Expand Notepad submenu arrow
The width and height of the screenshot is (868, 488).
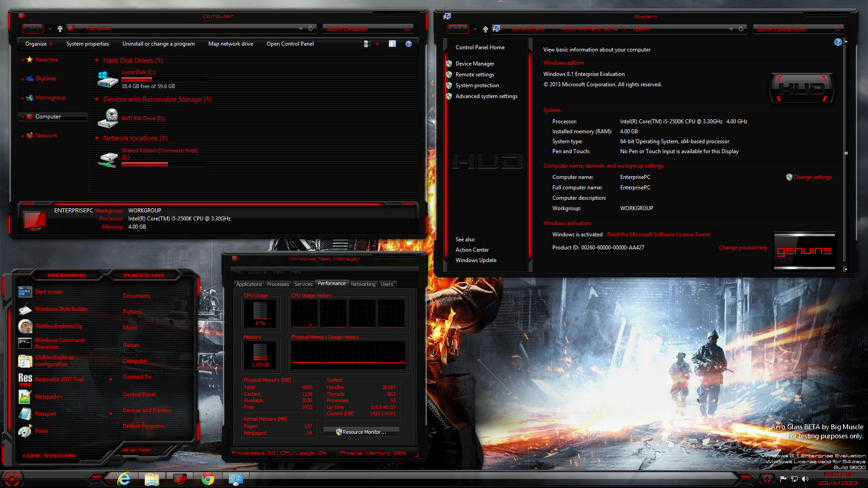[x=111, y=414]
